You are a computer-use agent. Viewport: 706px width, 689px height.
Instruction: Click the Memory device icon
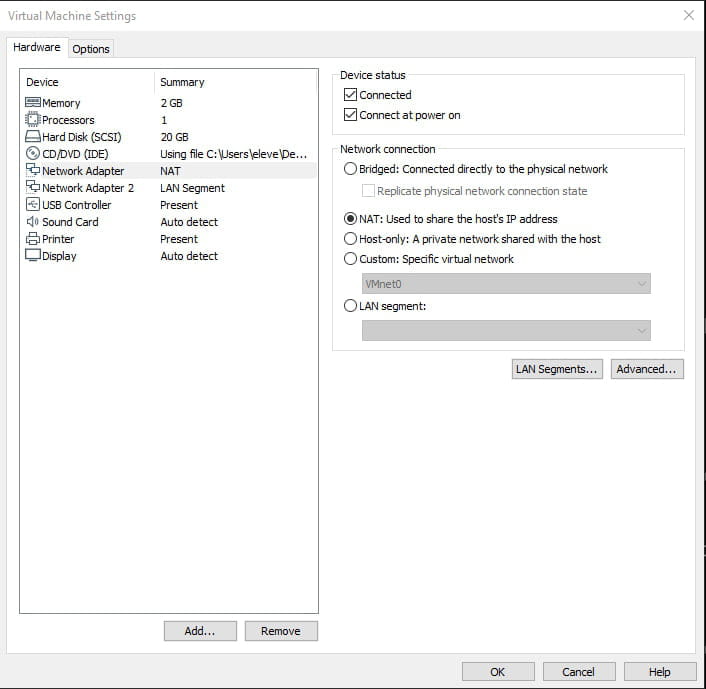tap(33, 103)
